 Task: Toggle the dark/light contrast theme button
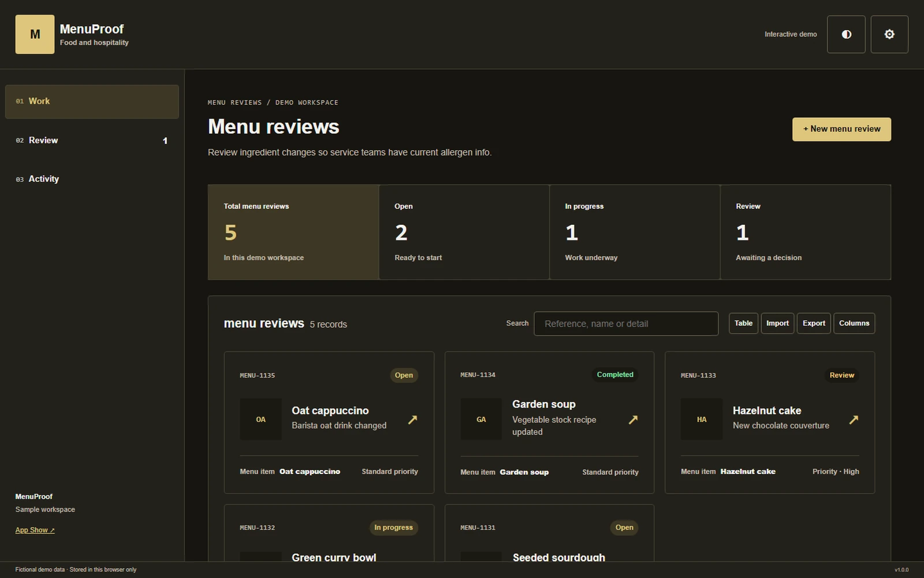[x=846, y=34]
